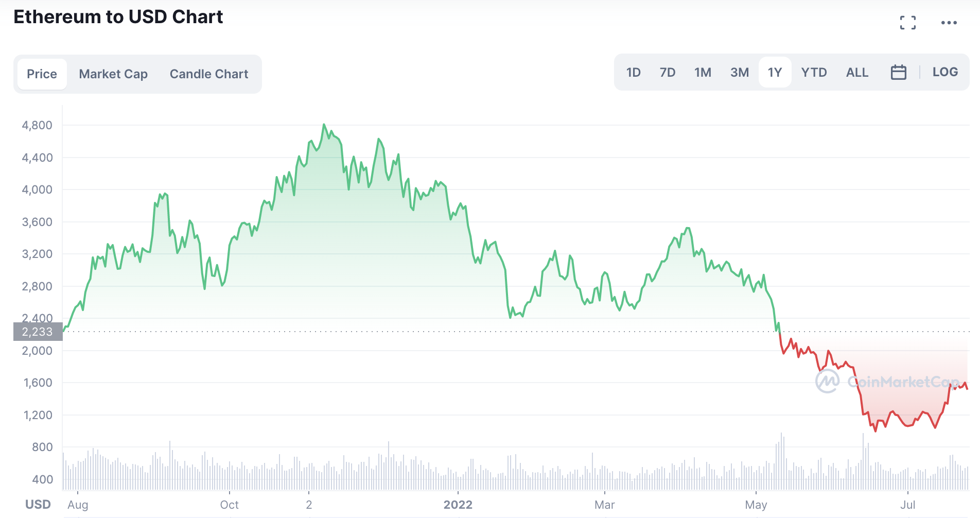Select the YTD time range
Image resolution: width=980 pixels, height=518 pixels.
(x=814, y=73)
